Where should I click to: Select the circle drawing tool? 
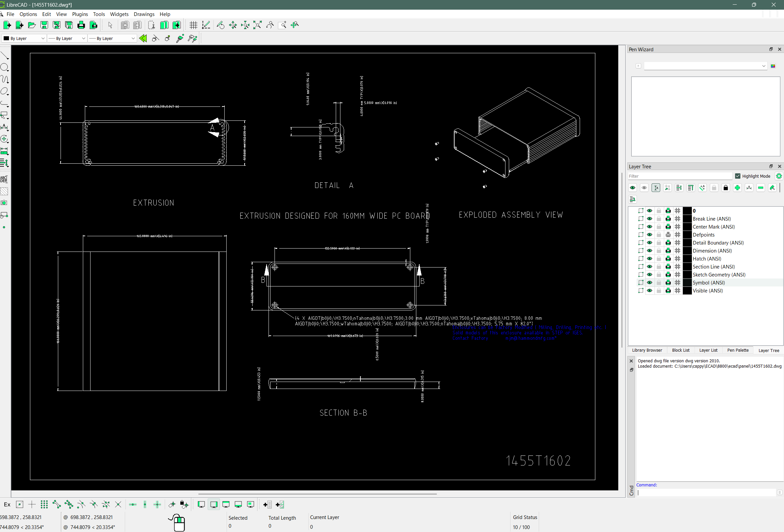4,67
